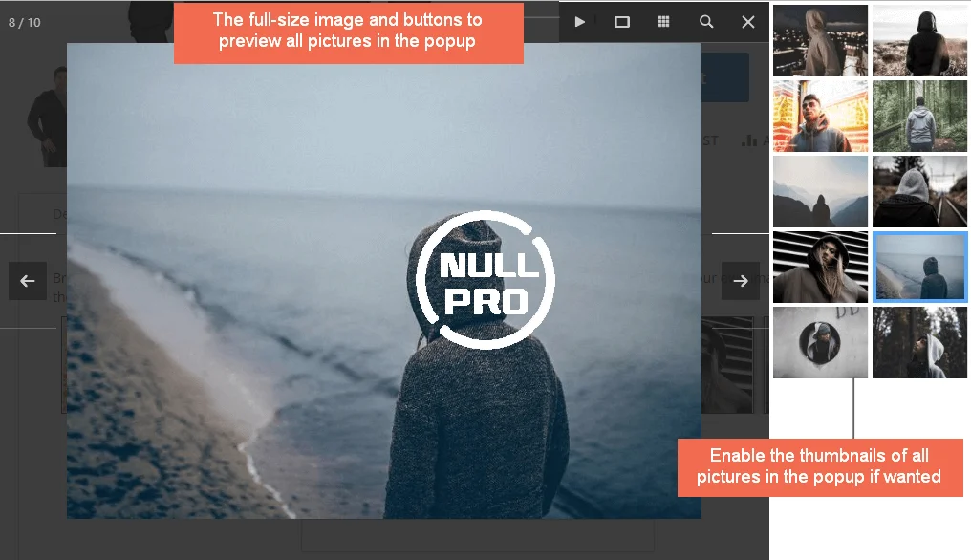Open the dark forest photographer thumbnail
The height and width of the screenshot is (560, 971).
pos(919,342)
